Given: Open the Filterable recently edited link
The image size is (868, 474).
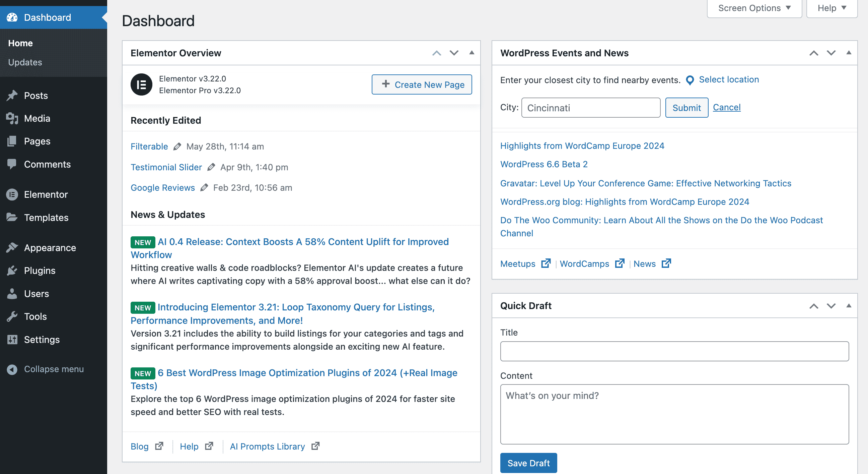Looking at the screenshot, I should click(149, 146).
